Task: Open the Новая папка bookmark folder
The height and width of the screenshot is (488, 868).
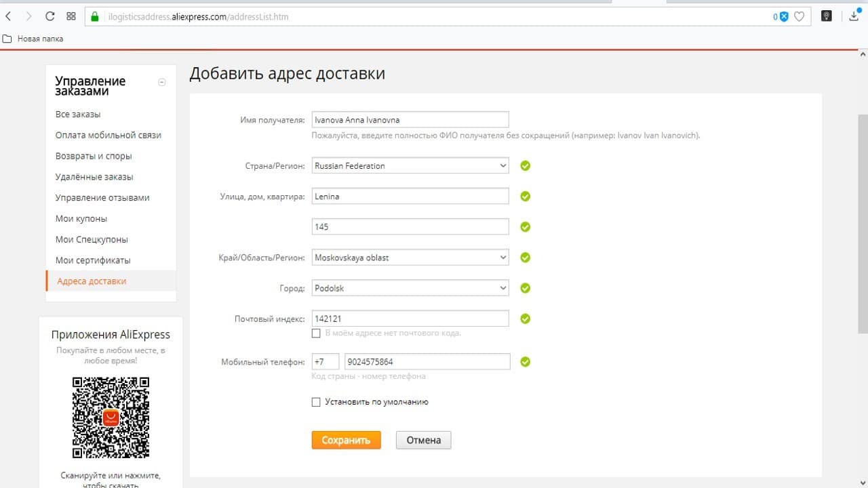Action: [34, 39]
